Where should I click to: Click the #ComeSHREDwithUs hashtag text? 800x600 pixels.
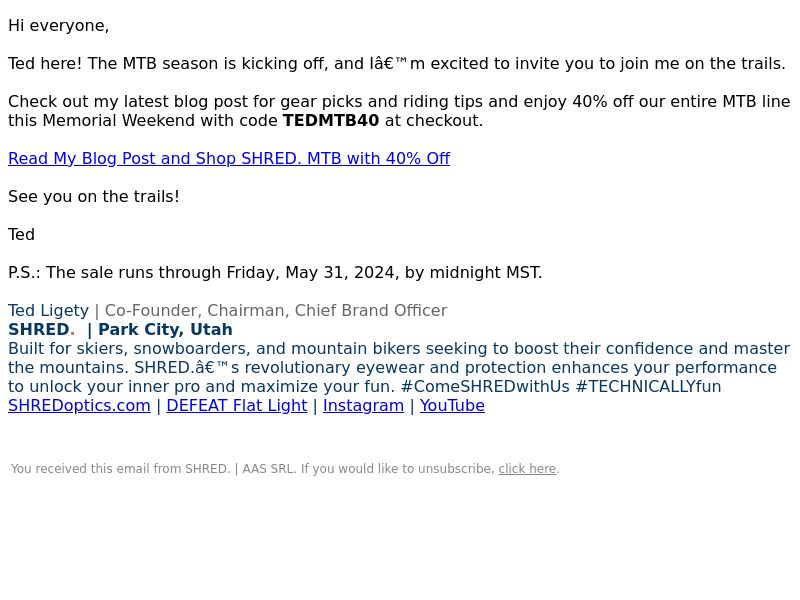tap(485, 386)
